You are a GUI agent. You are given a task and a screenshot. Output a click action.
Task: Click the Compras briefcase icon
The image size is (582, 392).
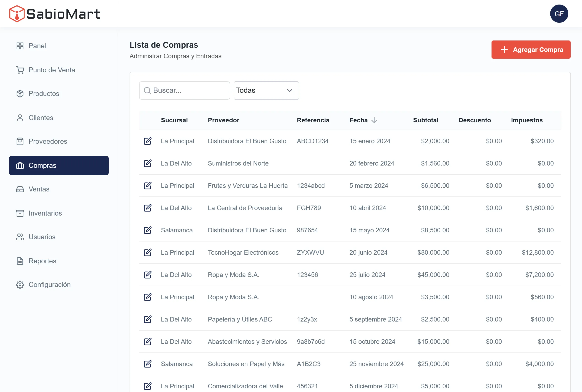pos(20,166)
